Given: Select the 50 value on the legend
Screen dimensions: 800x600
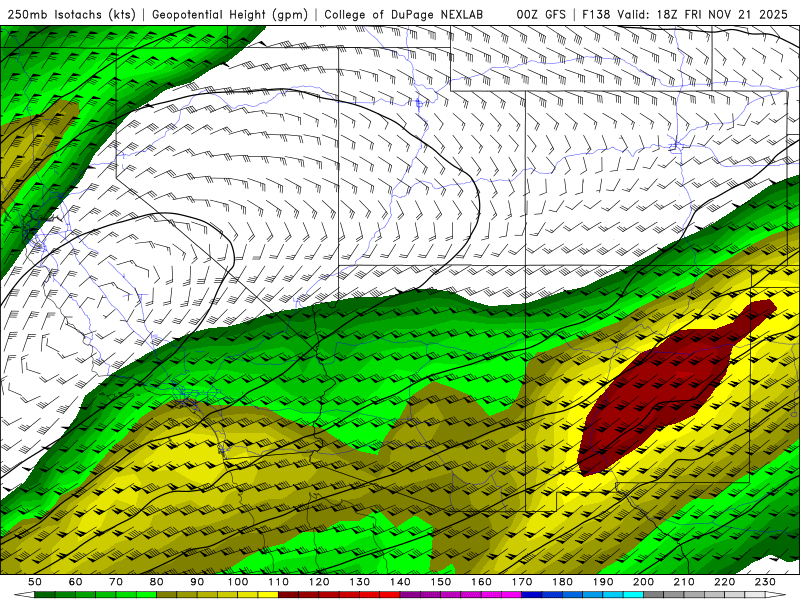Looking at the screenshot, I should pyautogui.click(x=35, y=582).
